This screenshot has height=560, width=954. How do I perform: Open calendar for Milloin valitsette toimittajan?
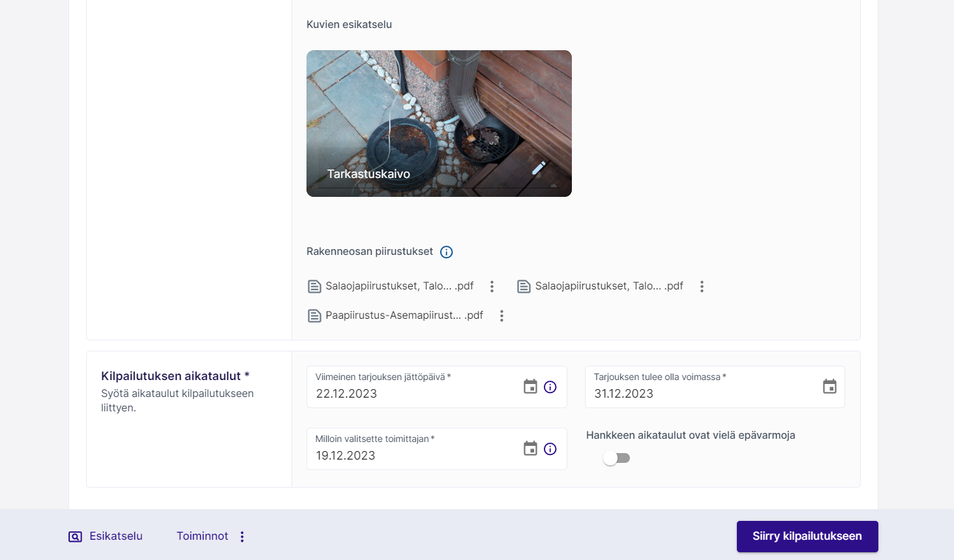[530, 449]
